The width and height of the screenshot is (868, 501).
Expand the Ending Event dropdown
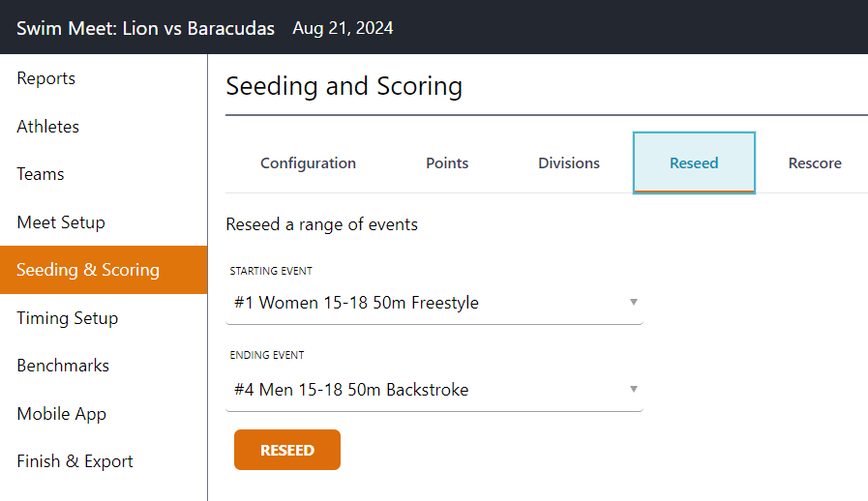(435, 391)
